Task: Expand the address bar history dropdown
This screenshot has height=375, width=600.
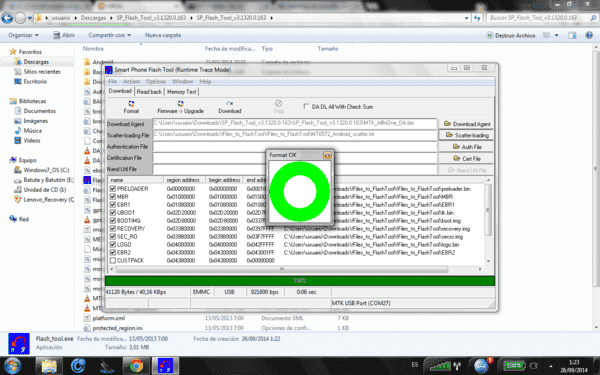Action: coord(466,18)
